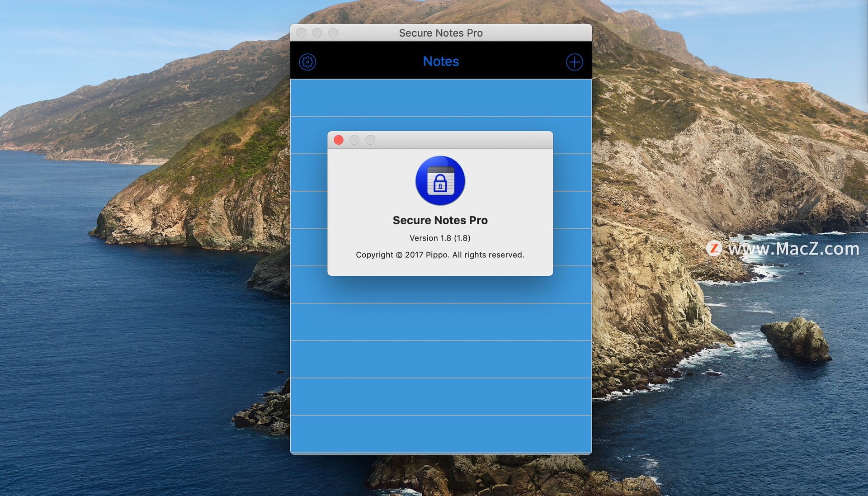Click the Notes header title
Screen dimensions: 868x496
point(441,61)
